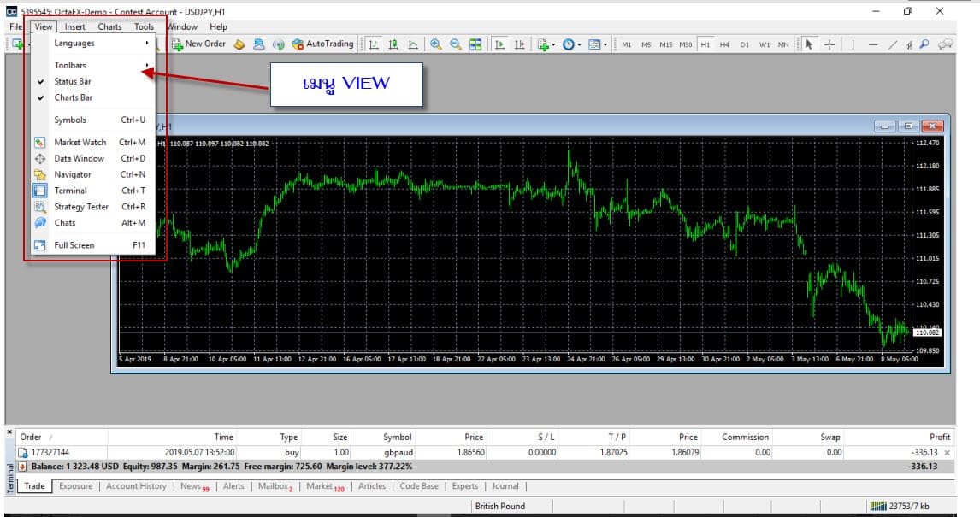
Task: Open Market Watch from View menu
Action: (80, 143)
